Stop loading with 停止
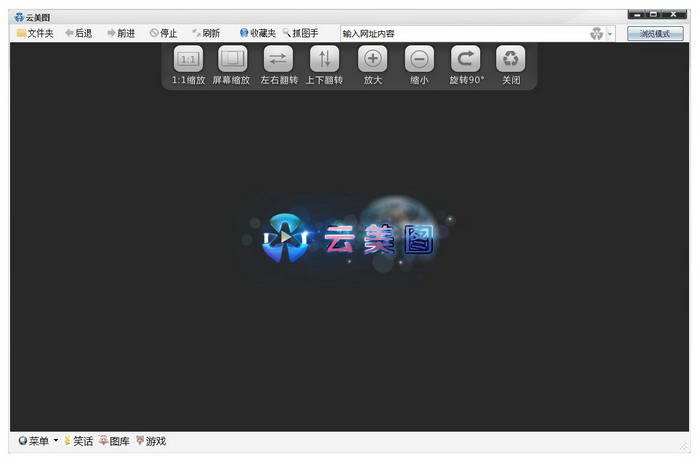Viewport: 700px width, 462px height. [x=163, y=33]
